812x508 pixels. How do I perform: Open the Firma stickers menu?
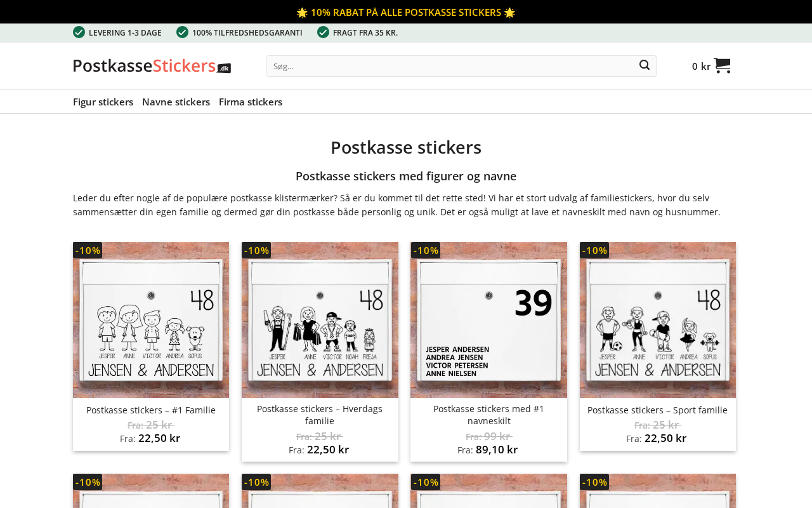[251, 102]
